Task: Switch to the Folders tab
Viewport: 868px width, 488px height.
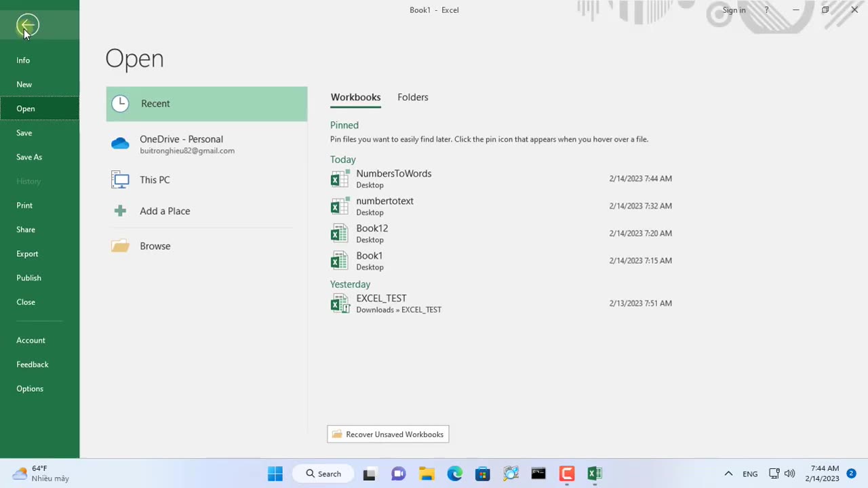Action: pyautogui.click(x=413, y=98)
